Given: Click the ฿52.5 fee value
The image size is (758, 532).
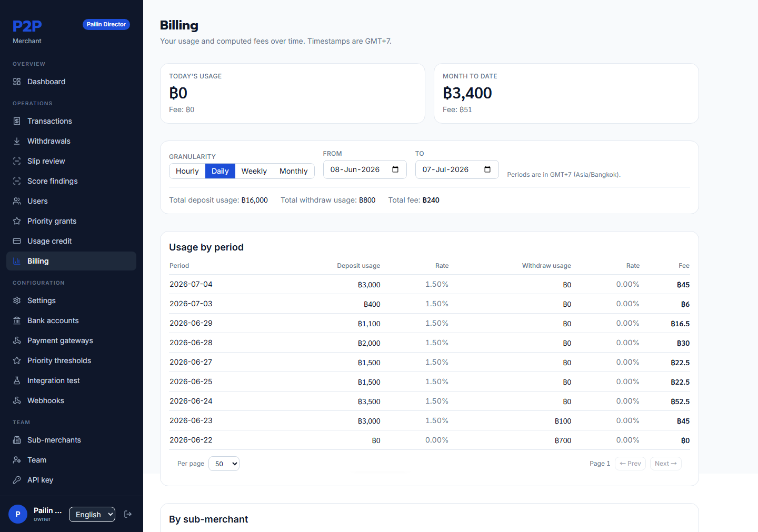Looking at the screenshot, I should 680,401.
